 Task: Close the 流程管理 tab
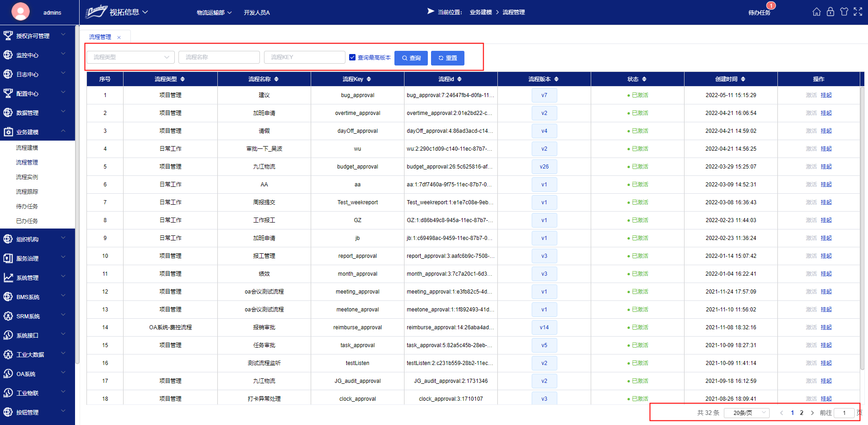(119, 38)
